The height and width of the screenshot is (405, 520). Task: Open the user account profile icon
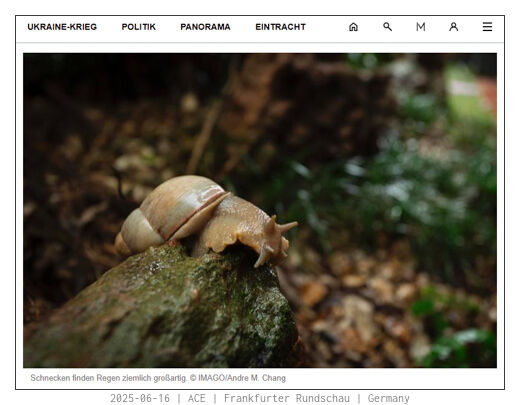click(453, 27)
